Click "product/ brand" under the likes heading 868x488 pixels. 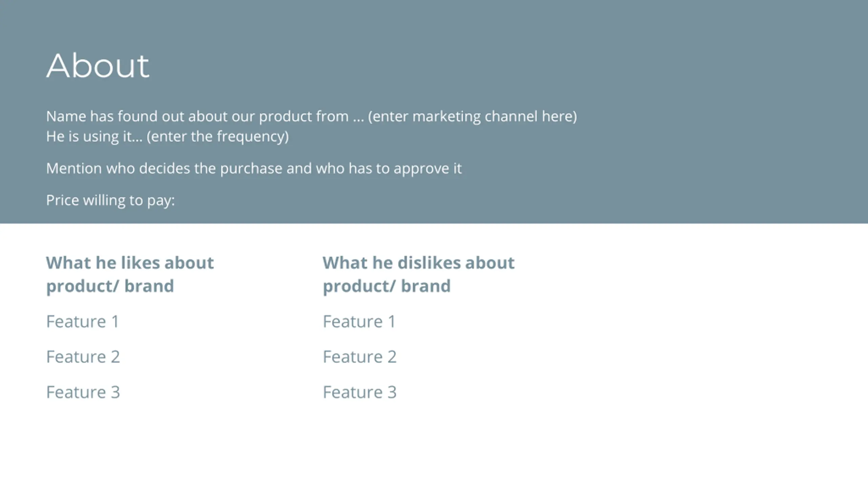coord(110,286)
